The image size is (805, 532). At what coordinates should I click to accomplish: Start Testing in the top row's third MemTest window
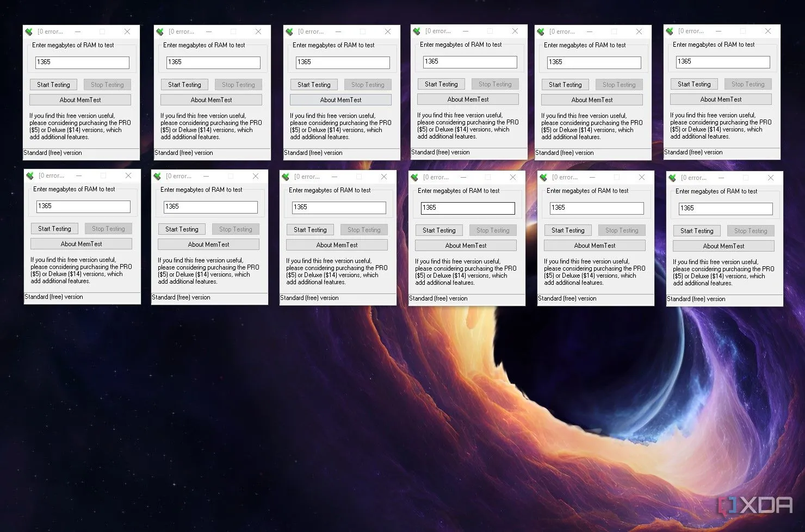(x=314, y=85)
